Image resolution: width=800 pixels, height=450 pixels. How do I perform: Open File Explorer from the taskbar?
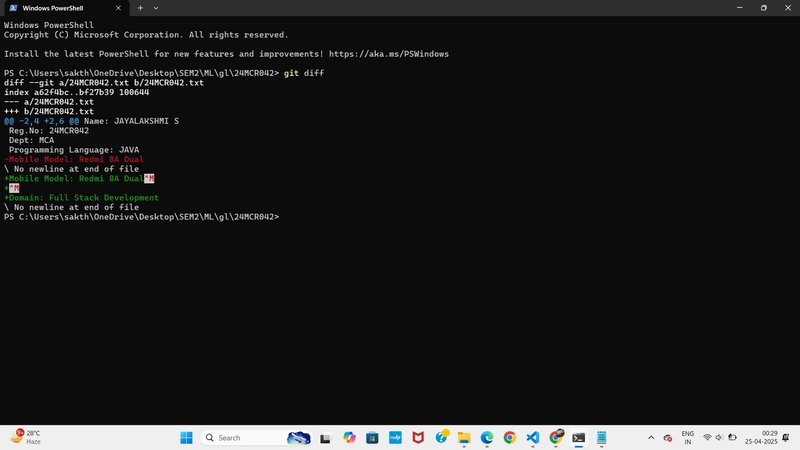[x=464, y=438]
